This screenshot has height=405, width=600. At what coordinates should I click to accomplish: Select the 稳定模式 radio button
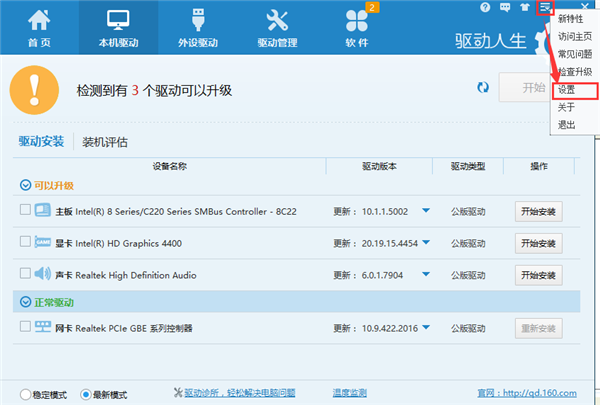point(25,393)
